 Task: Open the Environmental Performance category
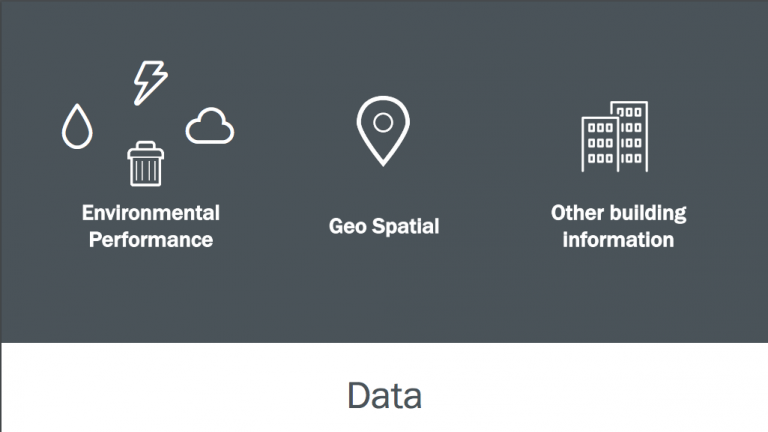click(151, 226)
